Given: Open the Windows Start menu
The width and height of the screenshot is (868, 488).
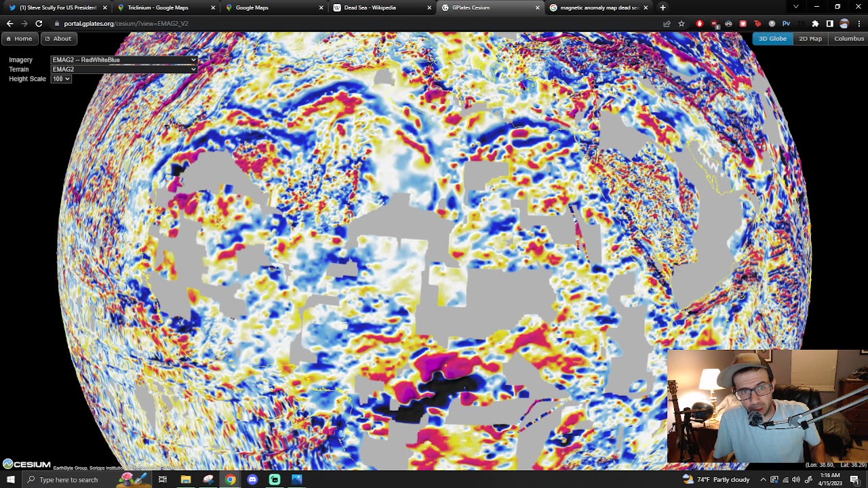Looking at the screenshot, I should pos(10,480).
